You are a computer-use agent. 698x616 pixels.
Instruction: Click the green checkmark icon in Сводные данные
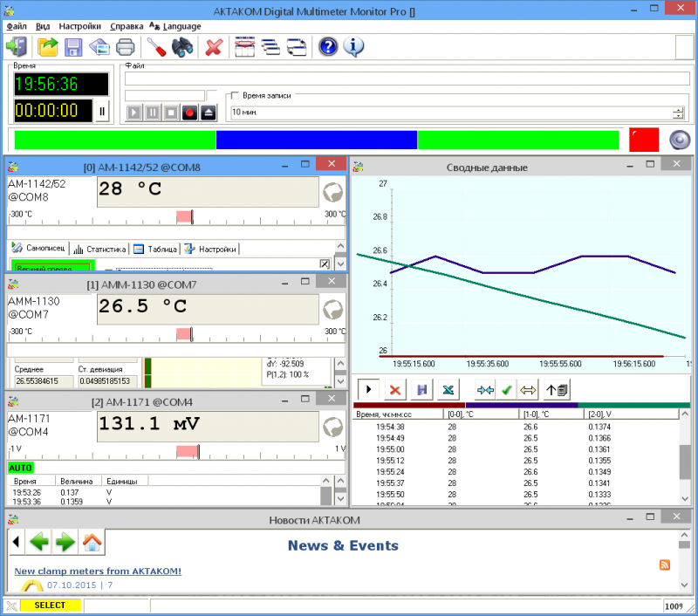tap(507, 390)
